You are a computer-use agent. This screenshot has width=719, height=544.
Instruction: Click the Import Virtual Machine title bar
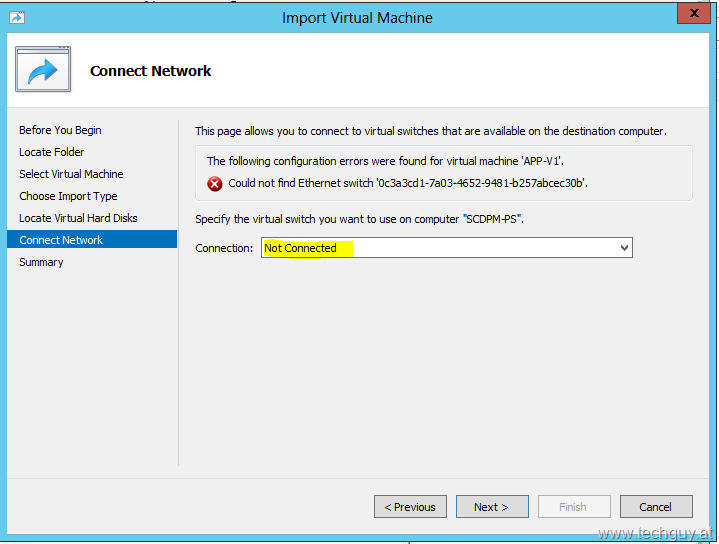pos(357,18)
